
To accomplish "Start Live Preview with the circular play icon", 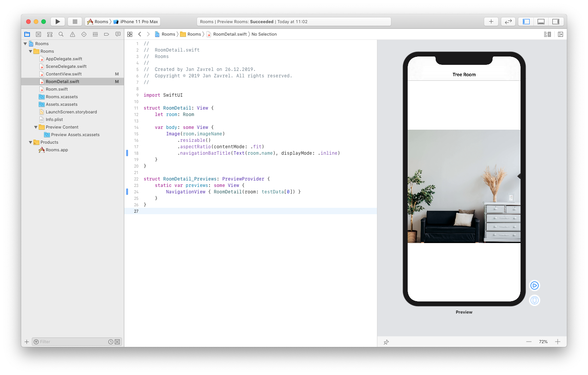I will pyautogui.click(x=534, y=286).
